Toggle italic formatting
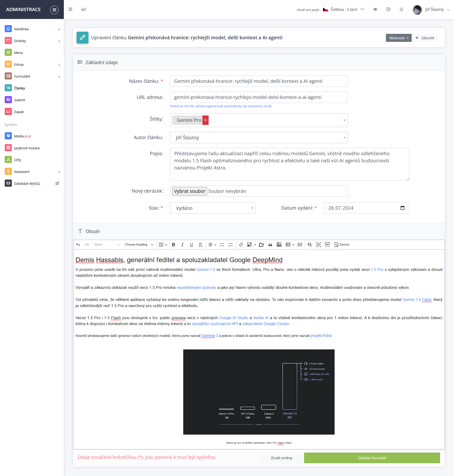The height and width of the screenshot is (476, 454). click(x=183, y=245)
